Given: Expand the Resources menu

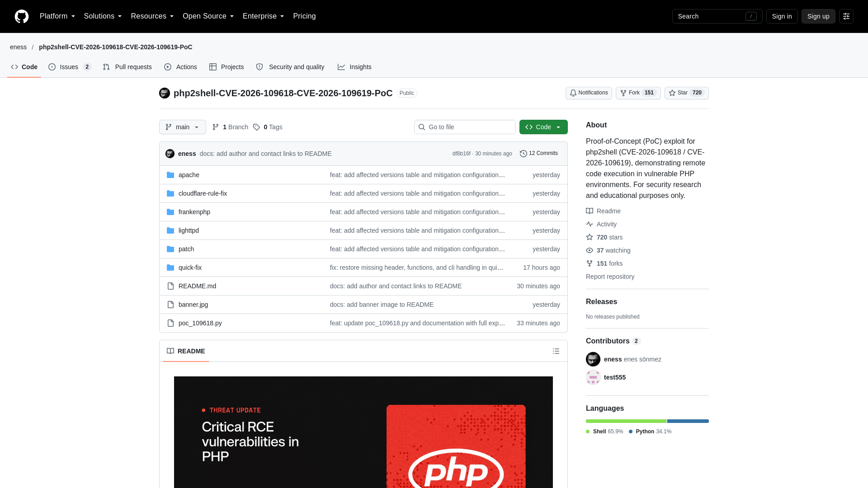Looking at the screenshot, I should (152, 16).
